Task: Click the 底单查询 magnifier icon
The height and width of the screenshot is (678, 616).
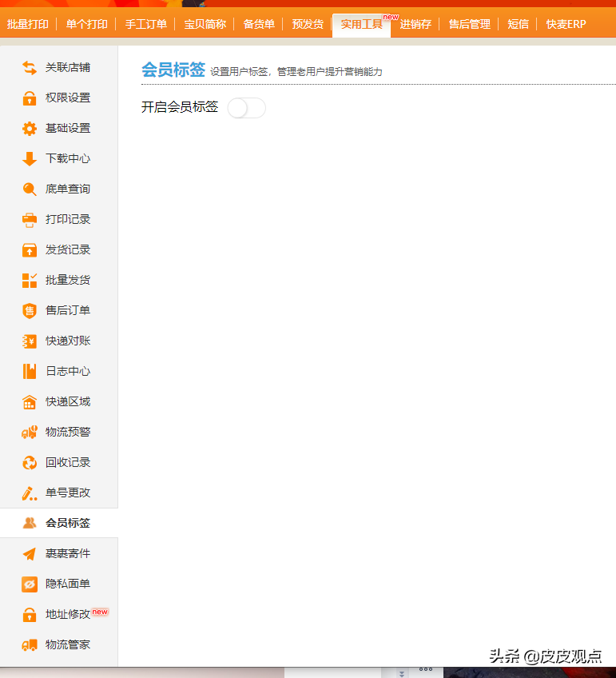Action: [30, 189]
